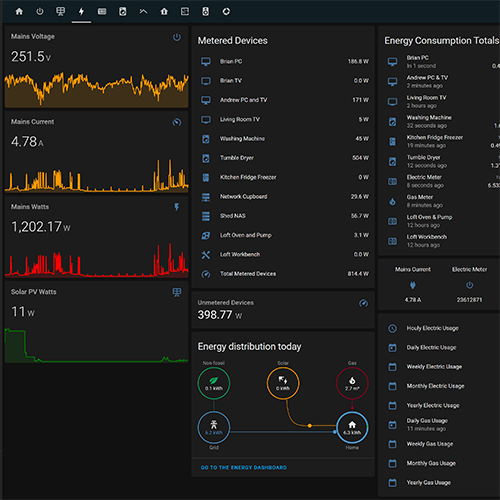Click Loft Workbench tools icon in Metered Devices
500x500 pixels.
click(206, 255)
